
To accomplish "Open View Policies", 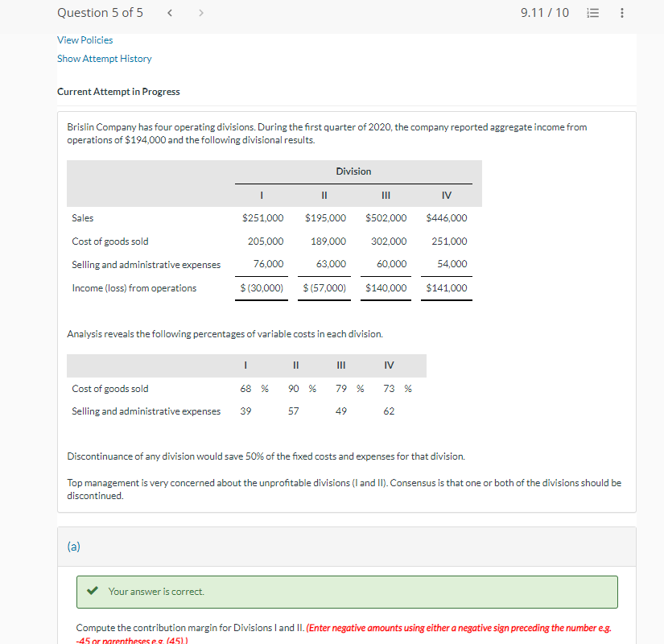I will (85, 39).
